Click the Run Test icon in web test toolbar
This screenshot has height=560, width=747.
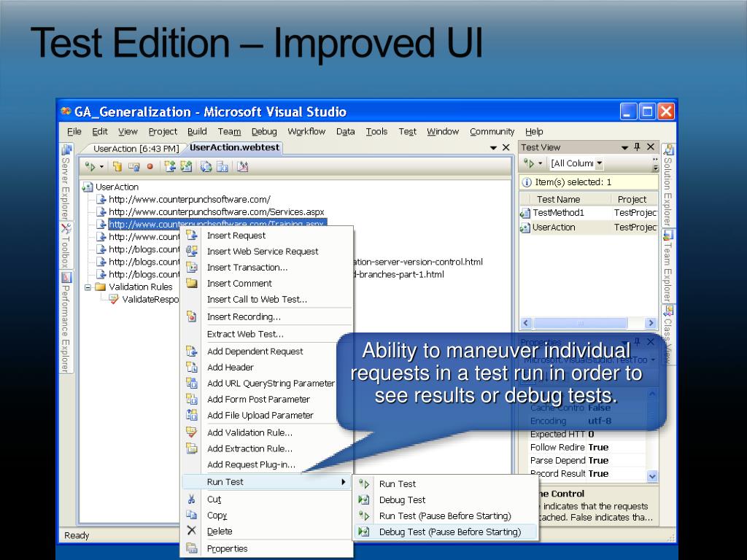pyautogui.click(x=90, y=167)
